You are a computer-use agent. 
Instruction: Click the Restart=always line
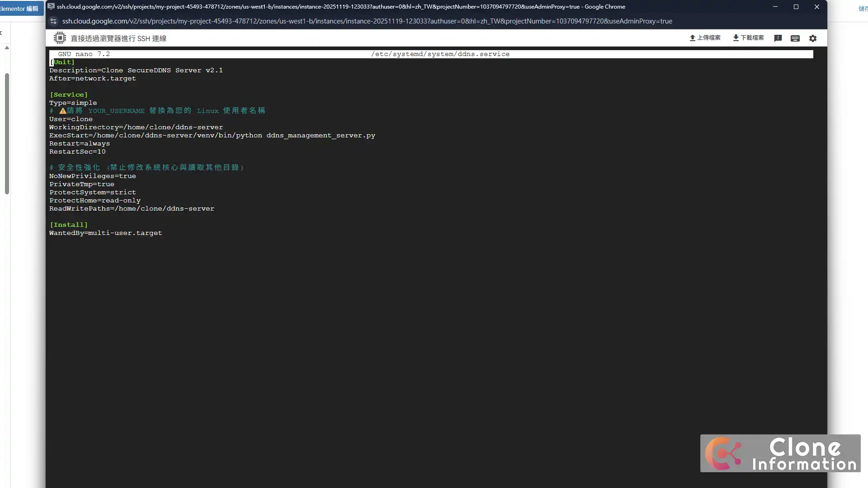[80, 144]
